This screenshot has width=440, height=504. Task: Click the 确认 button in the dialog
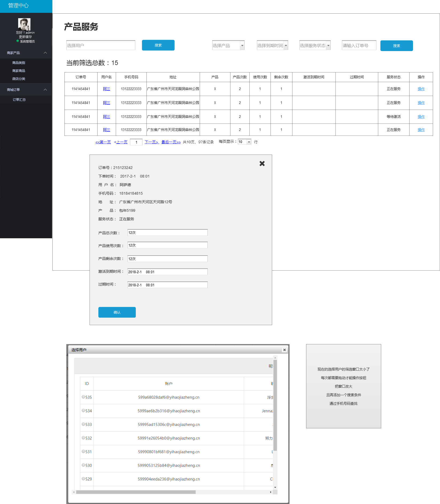tap(117, 312)
